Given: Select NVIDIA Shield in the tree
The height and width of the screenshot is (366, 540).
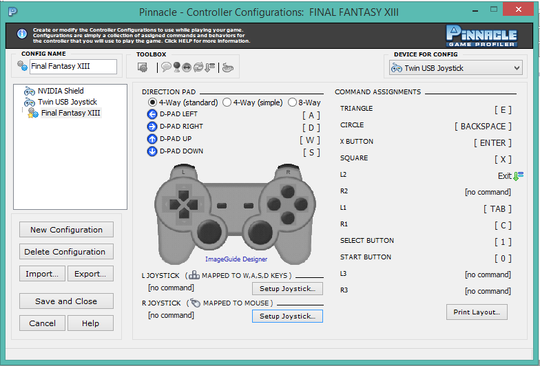Looking at the screenshot, I should tap(60, 91).
